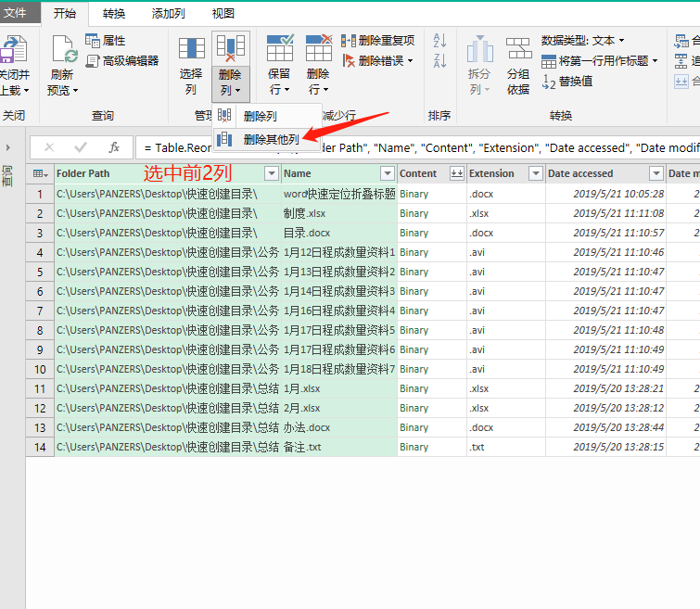
Task: Click the 2019/5/20 13:28:44 date cell
Action: tap(605, 427)
